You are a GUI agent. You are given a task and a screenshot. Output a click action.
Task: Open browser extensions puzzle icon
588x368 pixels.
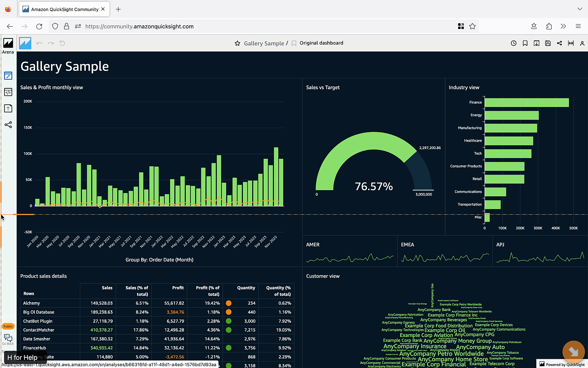(x=549, y=26)
